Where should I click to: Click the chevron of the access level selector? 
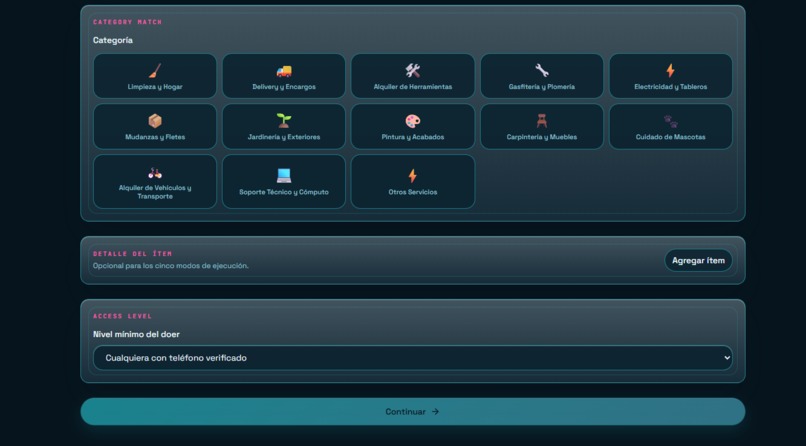(x=727, y=358)
